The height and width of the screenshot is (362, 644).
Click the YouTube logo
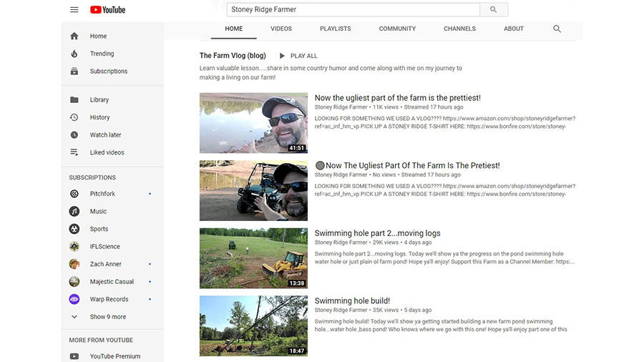point(107,10)
